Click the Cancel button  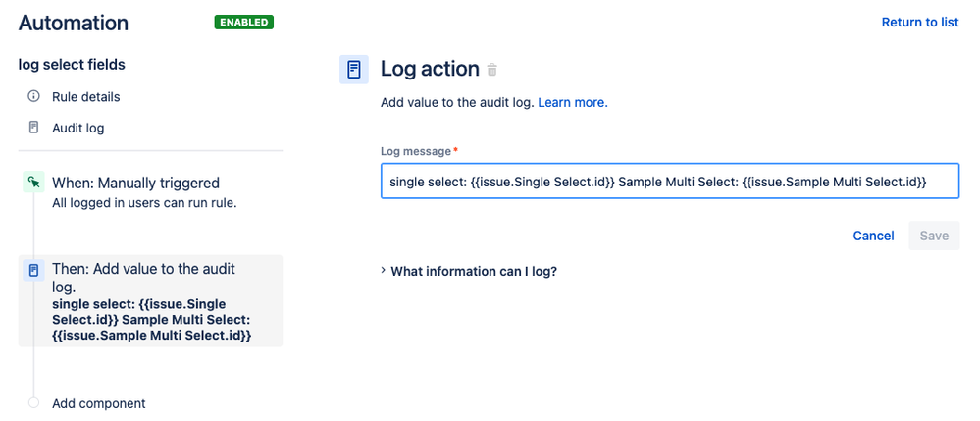click(873, 236)
